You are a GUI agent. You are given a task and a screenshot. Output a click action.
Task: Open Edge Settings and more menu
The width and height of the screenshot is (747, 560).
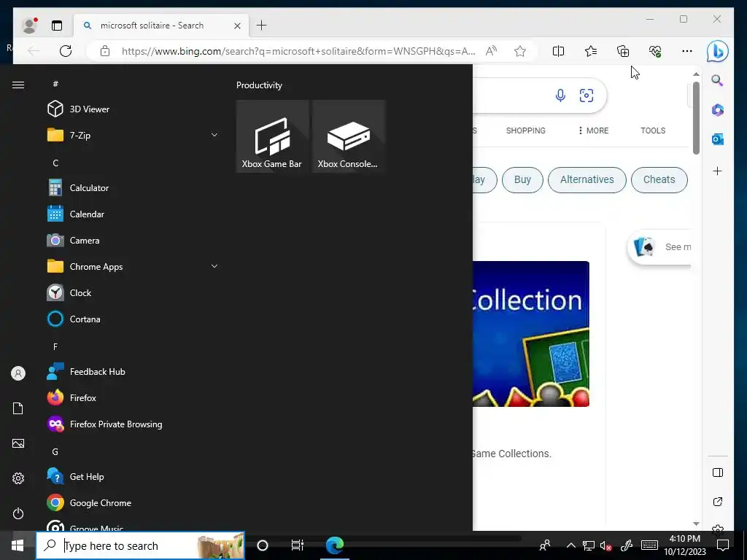(x=687, y=51)
